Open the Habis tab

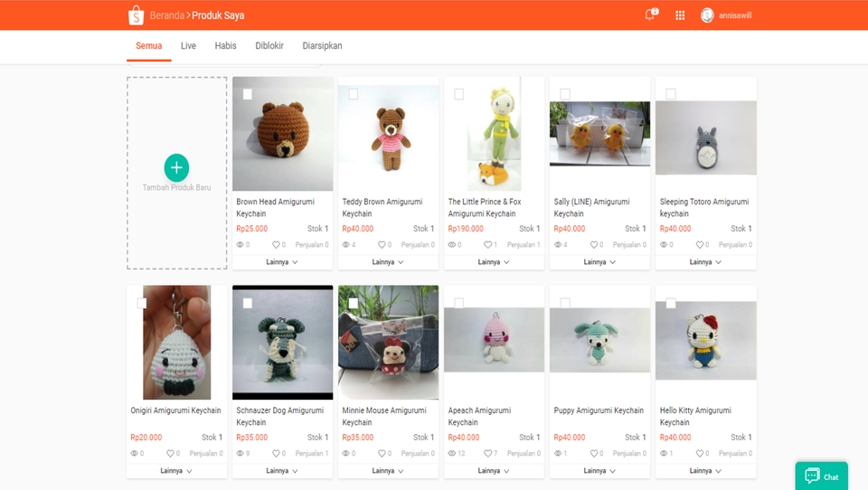(225, 46)
